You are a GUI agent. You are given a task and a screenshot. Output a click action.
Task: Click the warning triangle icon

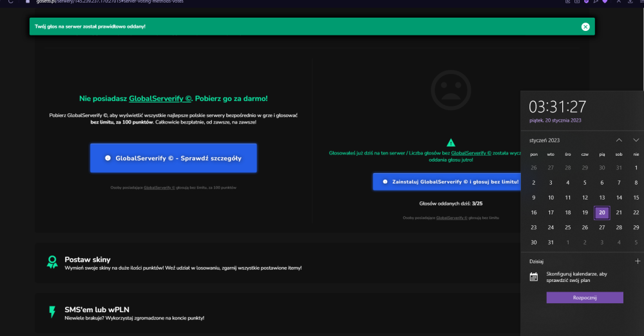click(451, 143)
